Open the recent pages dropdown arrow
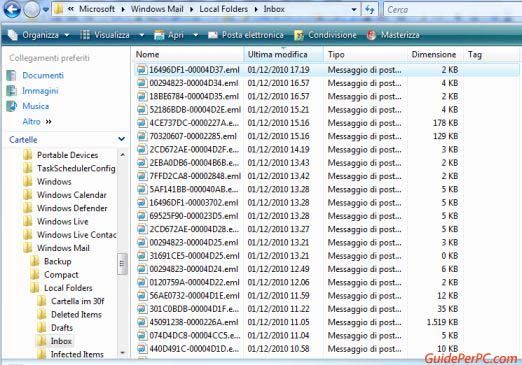 tap(45, 10)
